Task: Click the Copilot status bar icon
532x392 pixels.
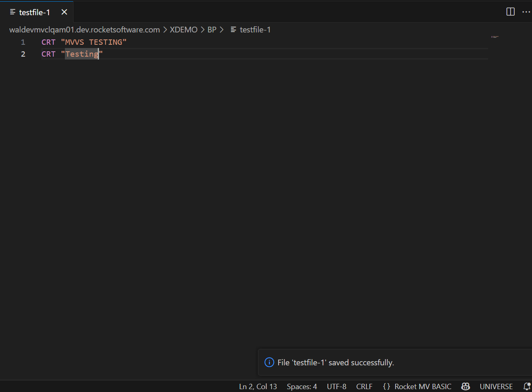Action: pyautogui.click(x=465, y=386)
